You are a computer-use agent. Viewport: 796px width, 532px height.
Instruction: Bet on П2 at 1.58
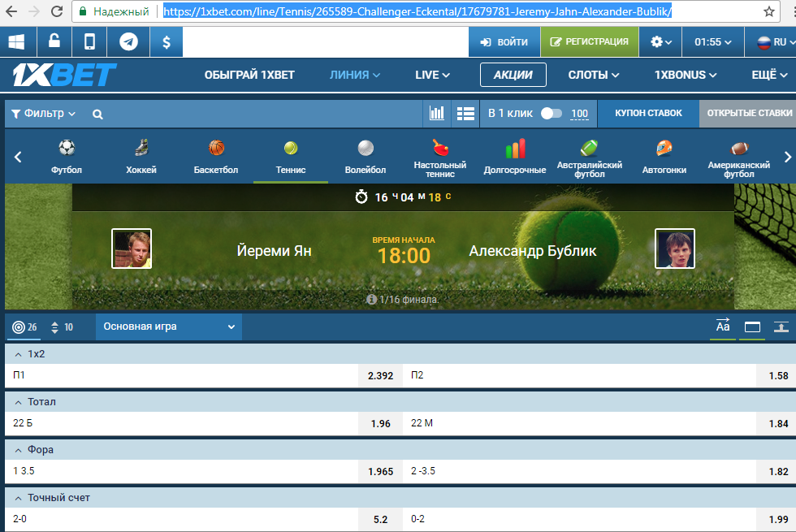click(778, 375)
